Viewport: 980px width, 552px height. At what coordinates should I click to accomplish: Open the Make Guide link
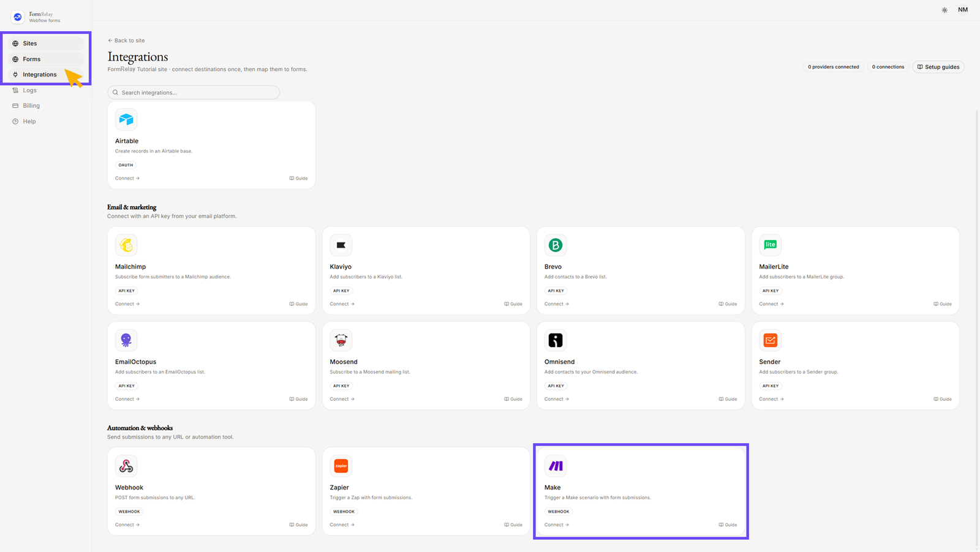[x=728, y=525]
